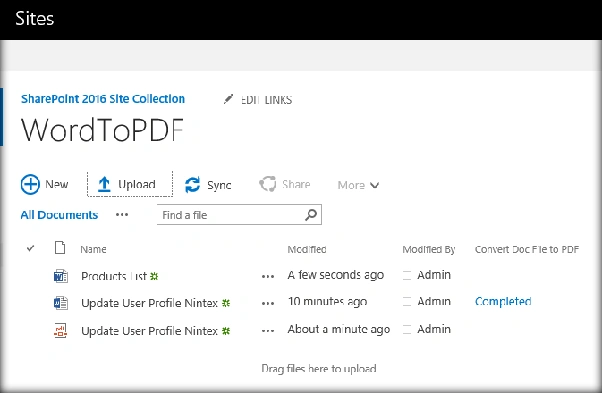Click the new-item green star beside Products List

coord(154,276)
